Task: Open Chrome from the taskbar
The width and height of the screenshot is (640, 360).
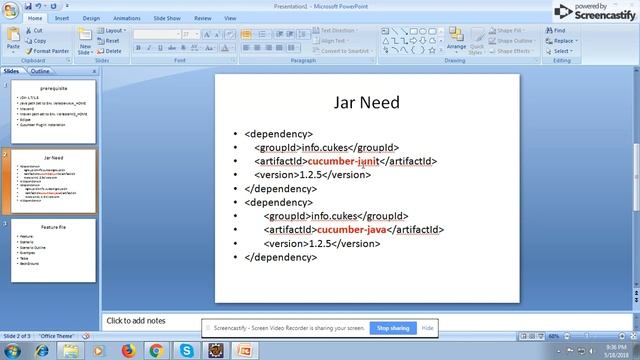Action: click(x=156, y=351)
